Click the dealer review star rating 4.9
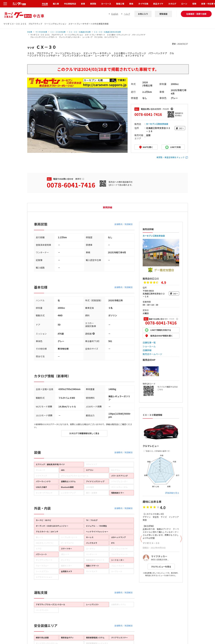The image size is (215, 644). point(154,283)
